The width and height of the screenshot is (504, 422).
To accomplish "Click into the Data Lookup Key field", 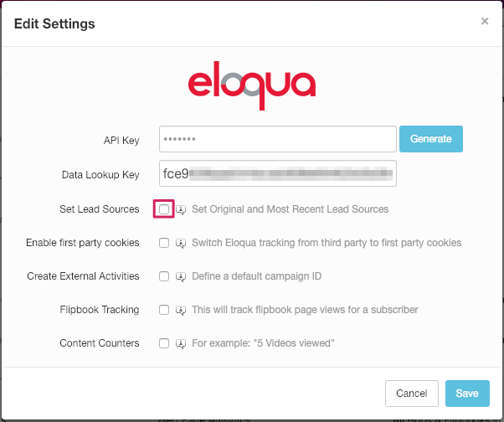I will (x=278, y=173).
